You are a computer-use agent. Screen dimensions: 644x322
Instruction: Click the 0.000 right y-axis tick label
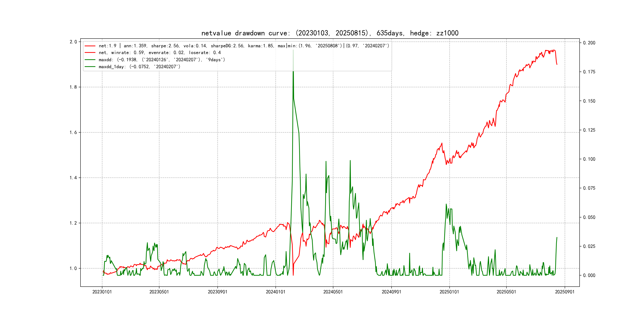point(589,275)
